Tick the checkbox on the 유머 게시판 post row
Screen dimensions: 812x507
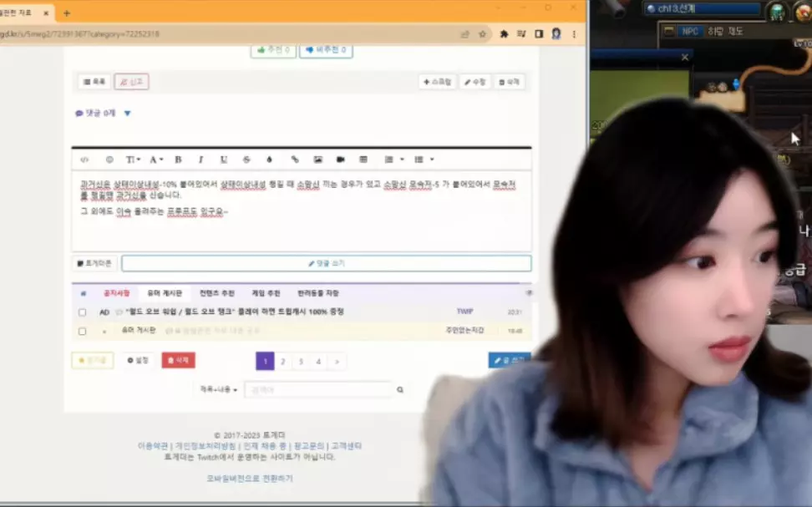[x=83, y=332]
